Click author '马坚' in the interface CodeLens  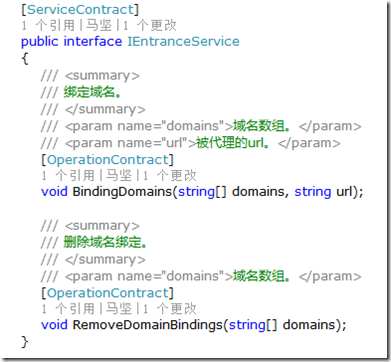point(99,26)
